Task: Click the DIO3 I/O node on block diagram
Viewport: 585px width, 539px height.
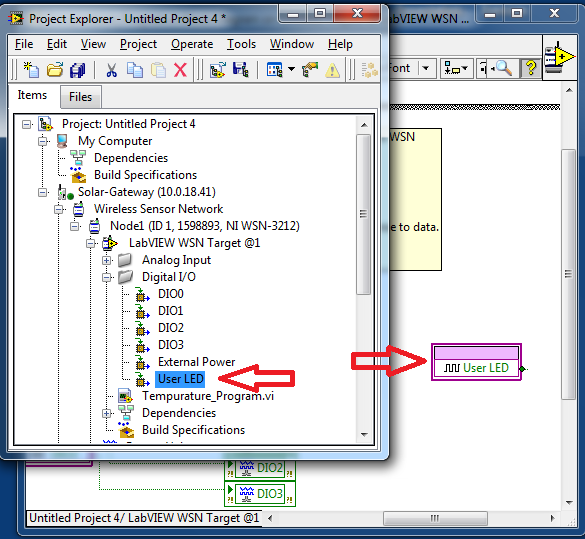Action: coord(260,494)
